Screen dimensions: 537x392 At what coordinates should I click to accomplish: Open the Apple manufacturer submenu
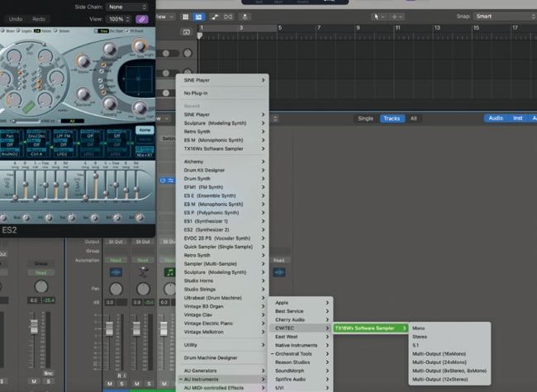pyautogui.click(x=301, y=302)
